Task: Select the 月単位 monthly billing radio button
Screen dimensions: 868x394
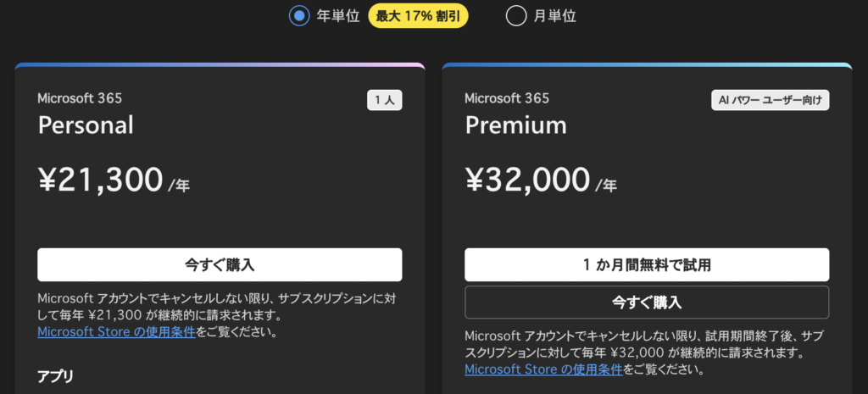Action: 515,15
